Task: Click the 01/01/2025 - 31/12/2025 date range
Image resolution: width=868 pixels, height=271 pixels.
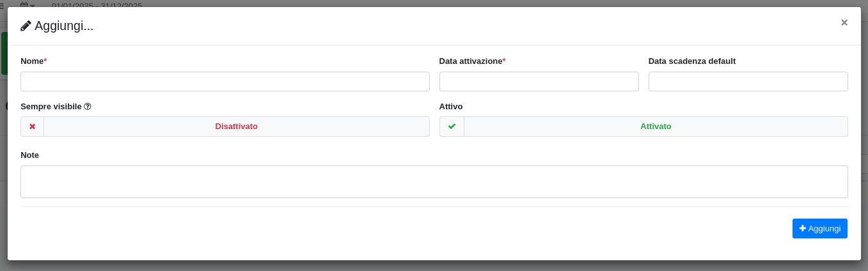Action: click(97, 5)
